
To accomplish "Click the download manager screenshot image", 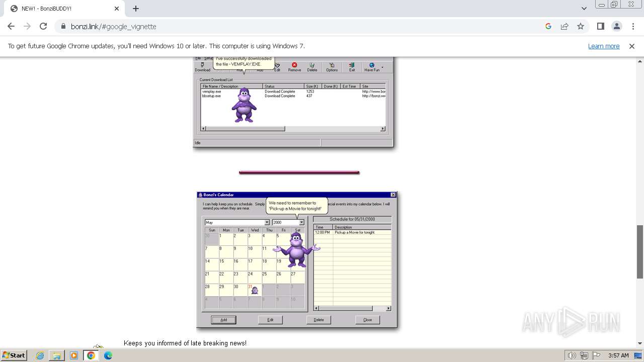I will click(293, 103).
